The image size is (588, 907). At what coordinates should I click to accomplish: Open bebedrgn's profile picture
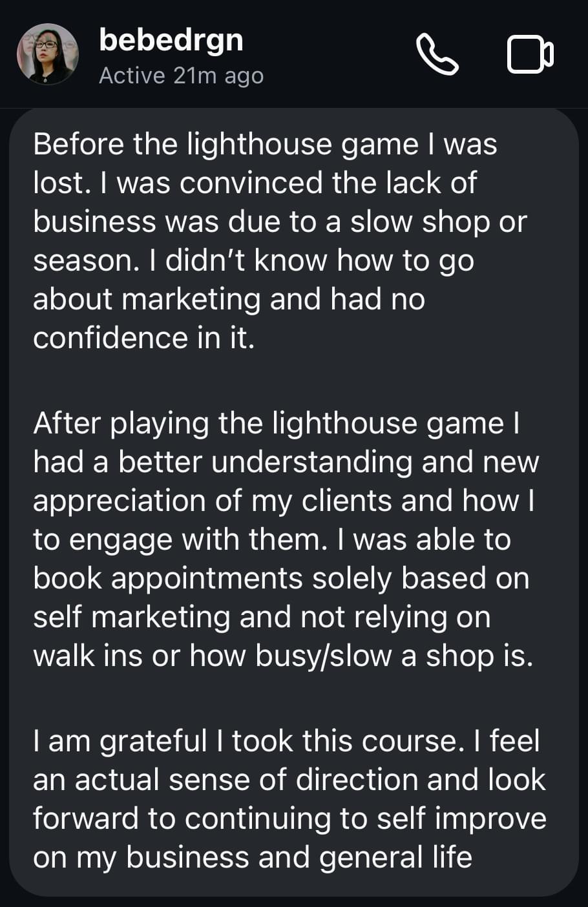pyautogui.click(x=47, y=54)
